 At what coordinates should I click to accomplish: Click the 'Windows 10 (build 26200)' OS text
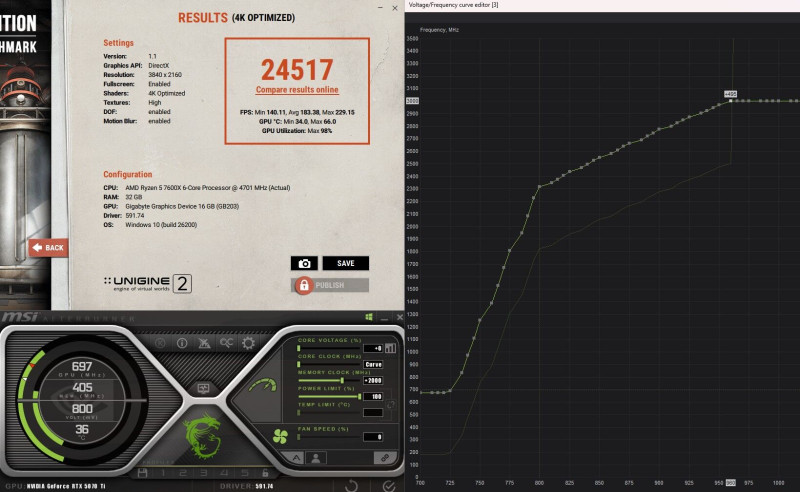pyautogui.click(x=161, y=225)
